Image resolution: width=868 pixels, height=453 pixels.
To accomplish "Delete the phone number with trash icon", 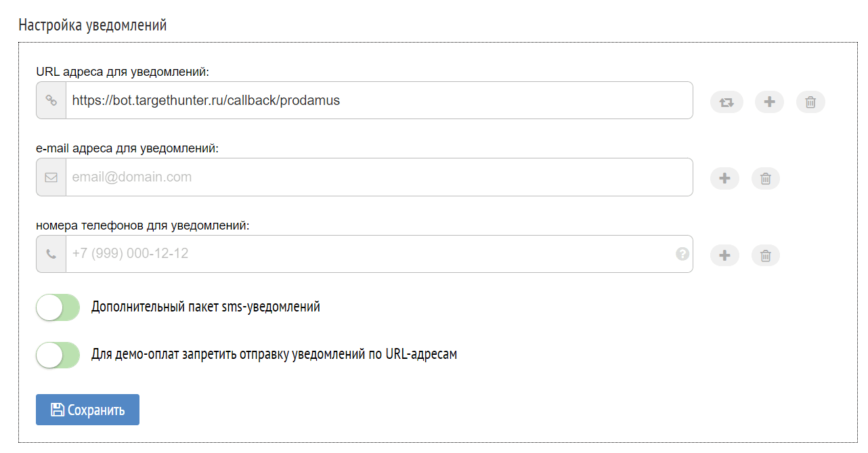I will coord(766,255).
